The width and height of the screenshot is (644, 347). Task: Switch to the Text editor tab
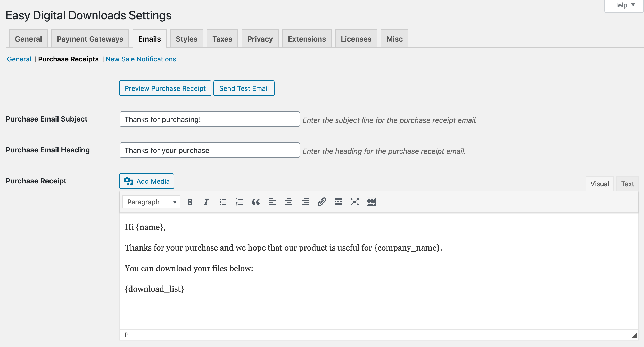pos(627,184)
